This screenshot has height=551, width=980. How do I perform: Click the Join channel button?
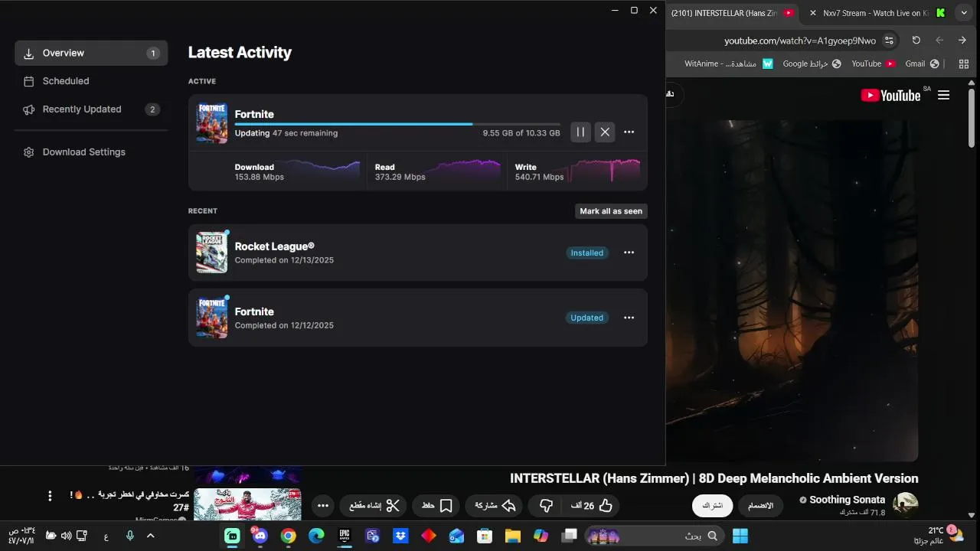point(760,506)
